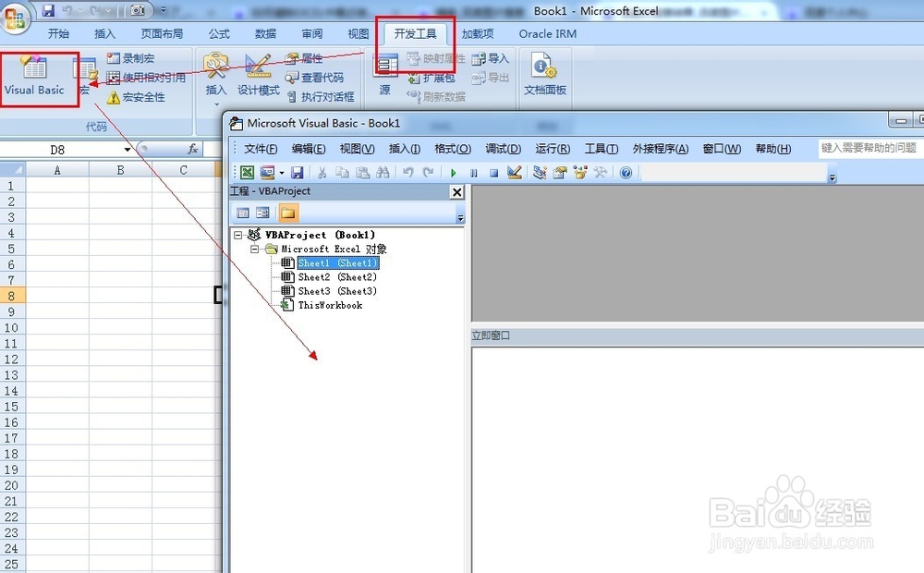
Task: Switch to the Oracle IRM tab
Action: click(x=547, y=33)
